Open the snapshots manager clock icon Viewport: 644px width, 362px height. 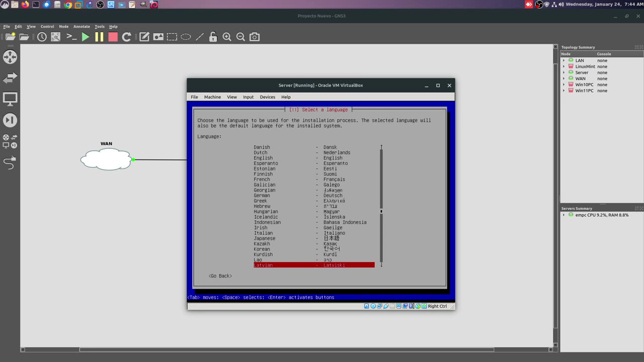coord(42,37)
